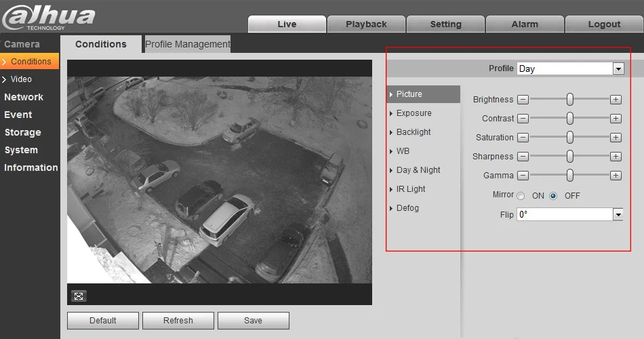
Task: Click the Sharpness minus icon
Action: pyautogui.click(x=523, y=156)
